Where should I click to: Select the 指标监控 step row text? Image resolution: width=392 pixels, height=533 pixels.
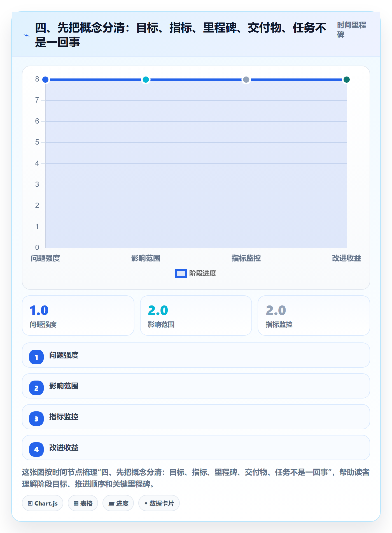(64, 417)
